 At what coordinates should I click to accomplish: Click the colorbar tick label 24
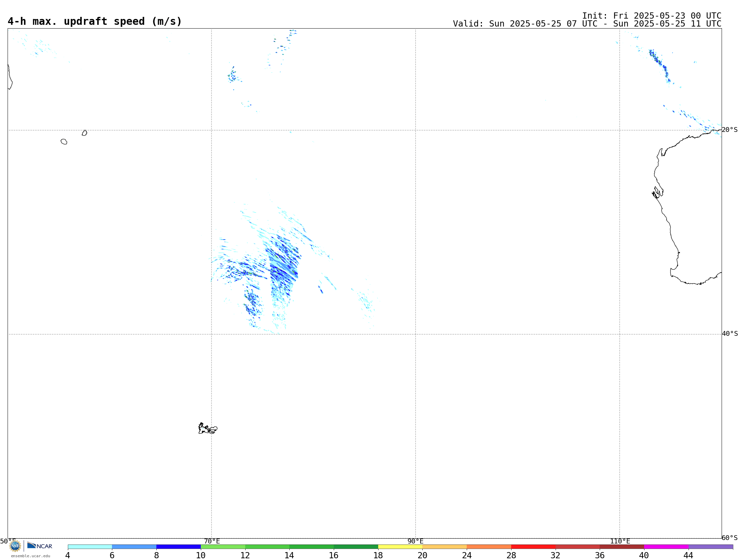467,555
